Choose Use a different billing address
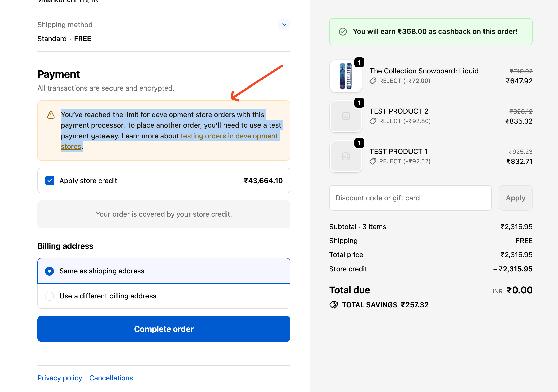This screenshot has height=392, width=558. tap(49, 296)
